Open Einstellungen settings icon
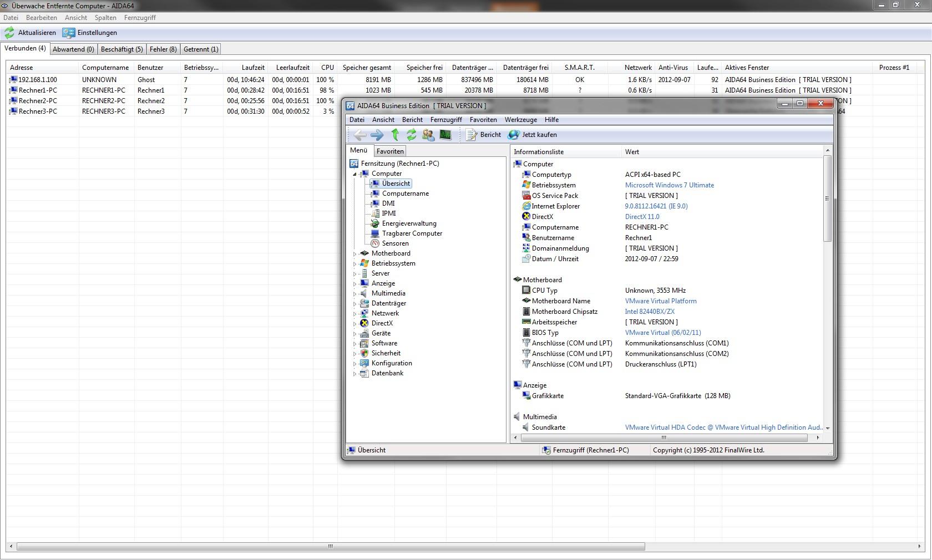The height and width of the screenshot is (560, 932). (x=68, y=33)
